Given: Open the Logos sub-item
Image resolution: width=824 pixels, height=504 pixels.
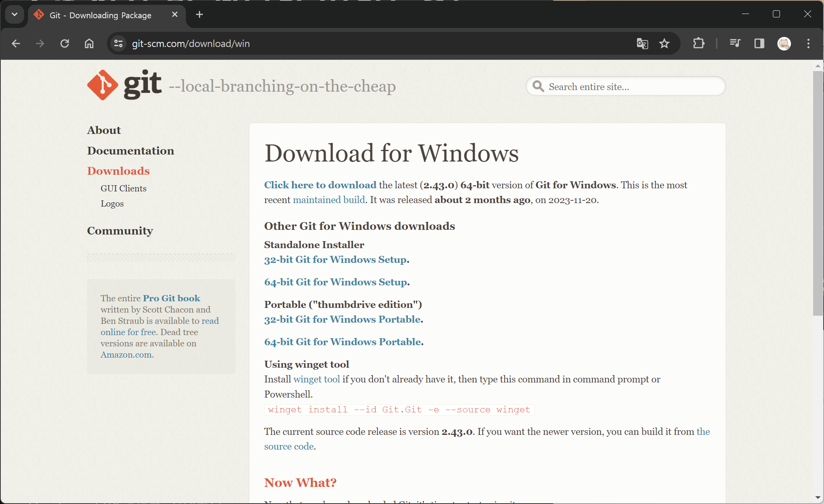Looking at the screenshot, I should [112, 203].
